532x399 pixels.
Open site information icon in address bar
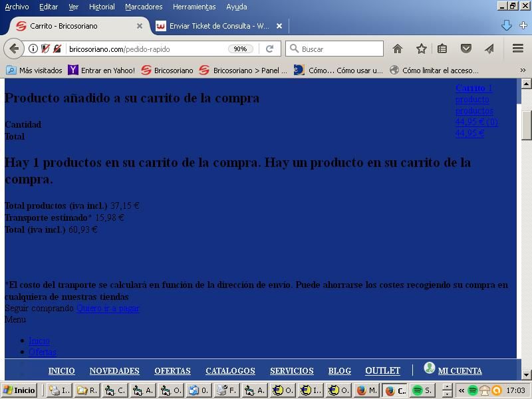click(x=33, y=49)
